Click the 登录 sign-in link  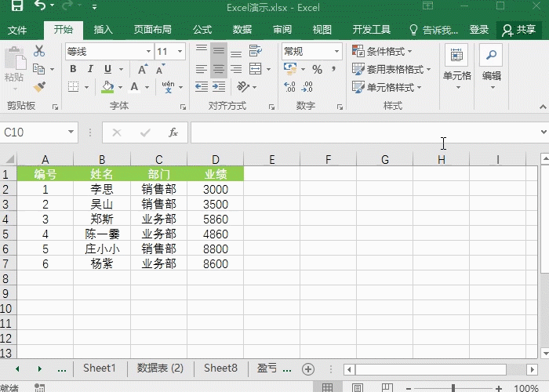(x=479, y=30)
